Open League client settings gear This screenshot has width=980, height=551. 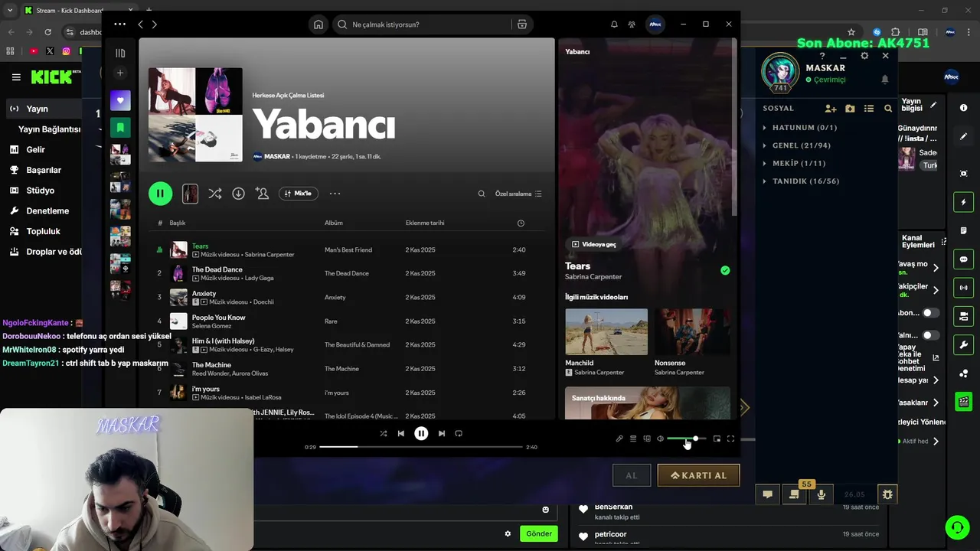[864, 56]
